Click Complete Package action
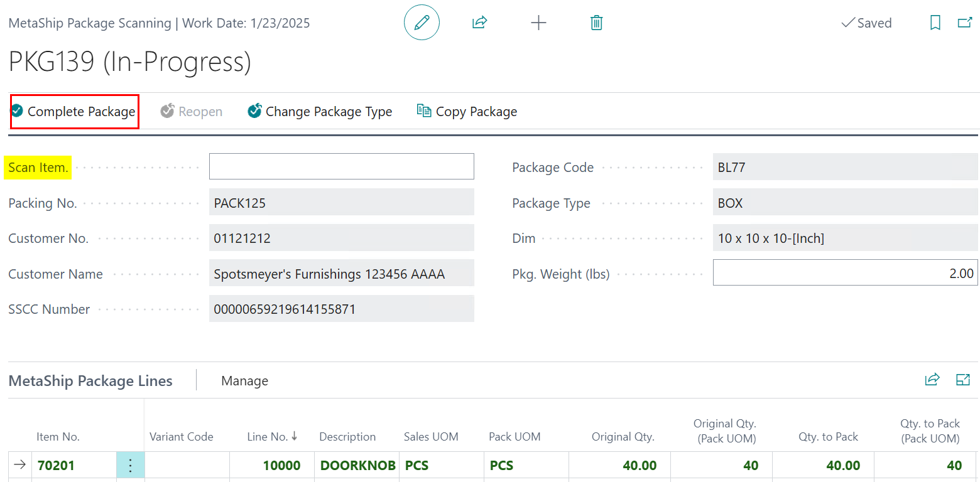 point(73,112)
